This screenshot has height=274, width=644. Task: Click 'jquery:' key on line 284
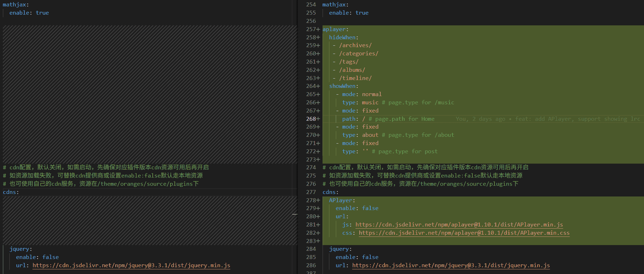pos(340,249)
